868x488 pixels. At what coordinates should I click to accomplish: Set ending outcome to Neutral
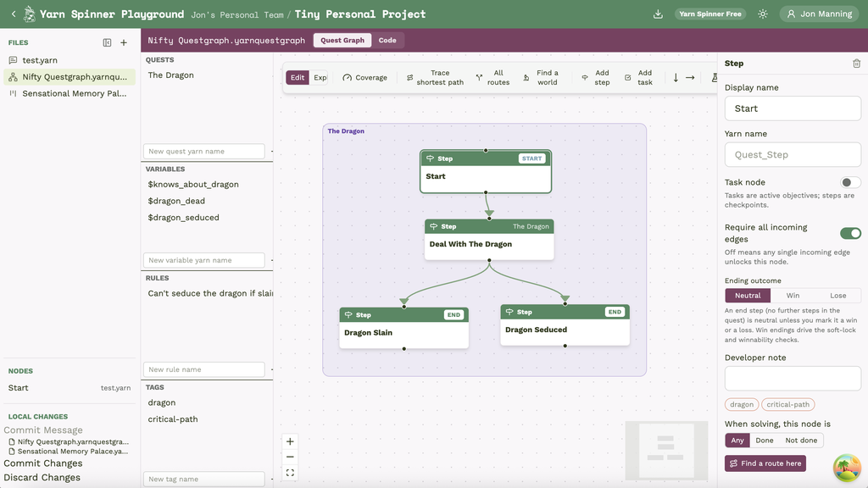[x=748, y=296]
